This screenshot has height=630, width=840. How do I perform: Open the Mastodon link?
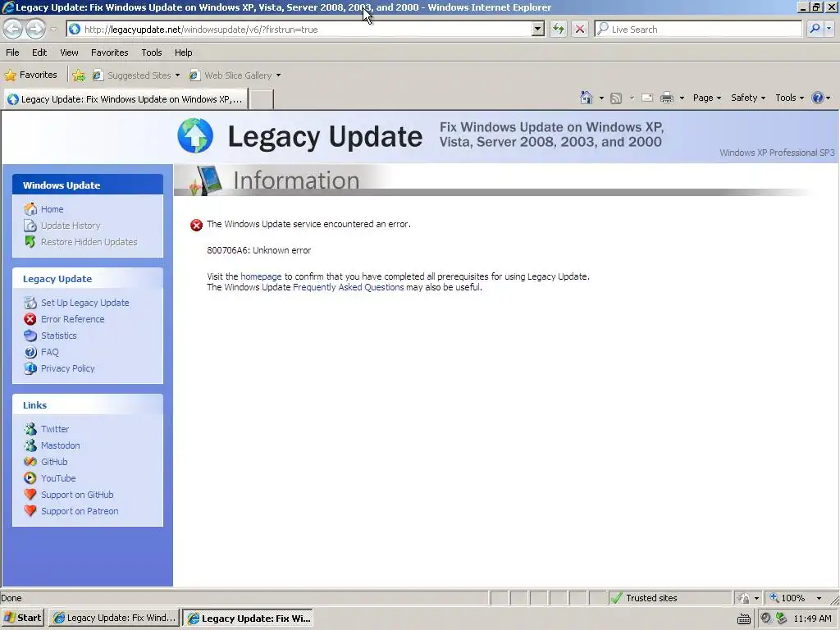point(61,445)
